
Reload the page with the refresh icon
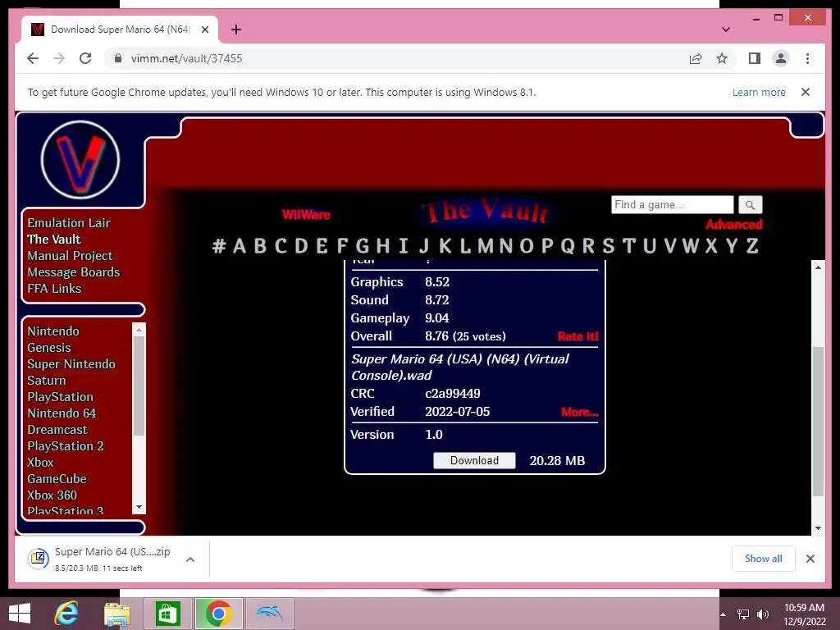[85, 58]
